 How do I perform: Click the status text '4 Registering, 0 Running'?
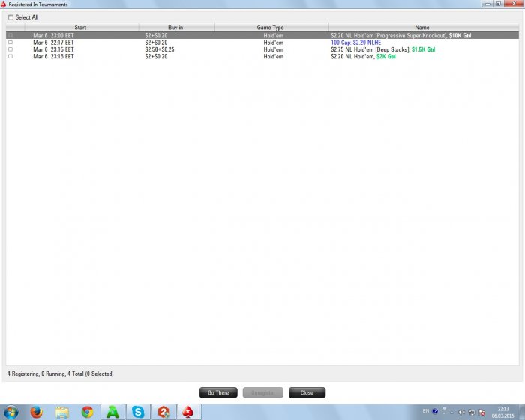pyautogui.click(x=36, y=373)
